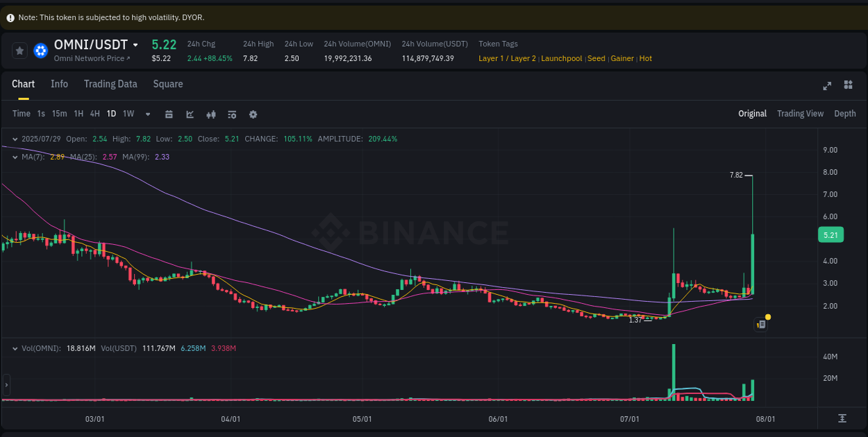The height and width of the screenshot is (437, 868).
Task: Open the chart display settings icon
Action: click(x=231, y=113)
